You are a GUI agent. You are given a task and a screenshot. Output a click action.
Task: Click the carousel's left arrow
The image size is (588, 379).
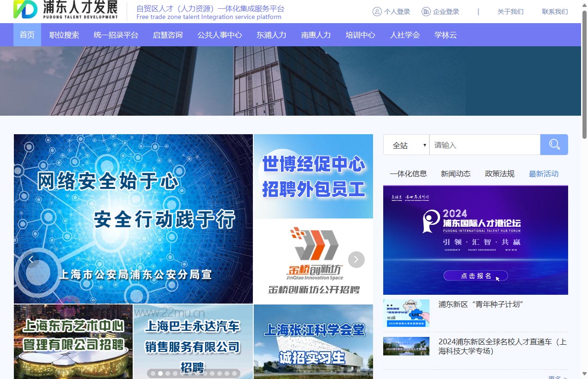coord(31,260)
